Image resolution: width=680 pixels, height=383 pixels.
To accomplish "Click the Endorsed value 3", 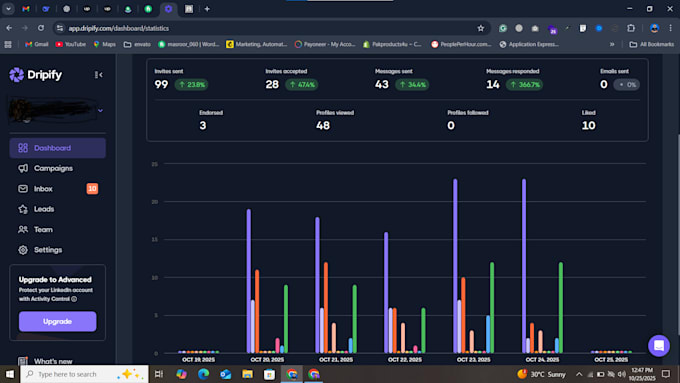I will [203, 125].
